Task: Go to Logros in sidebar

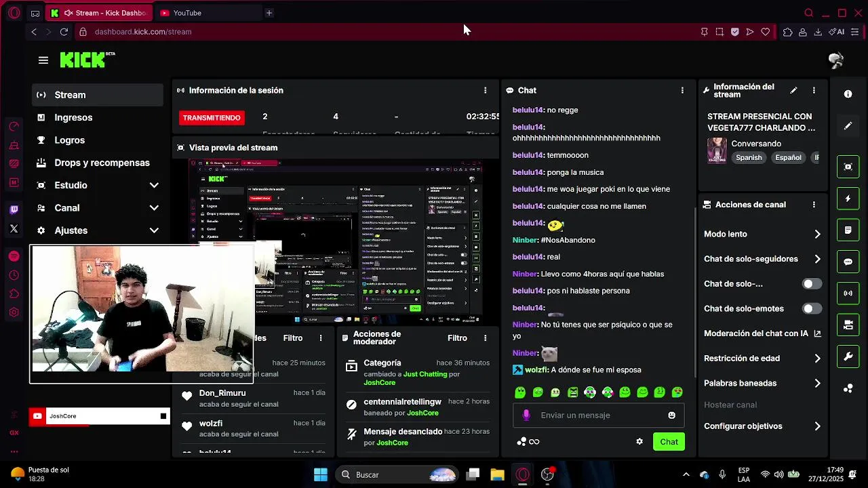Action: (x=98, y=140)
